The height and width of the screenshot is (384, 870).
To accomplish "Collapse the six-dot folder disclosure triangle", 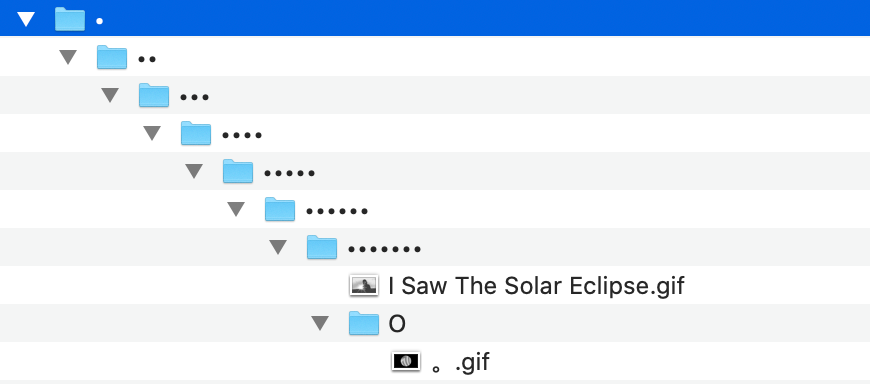I will [x=236, y=209].
